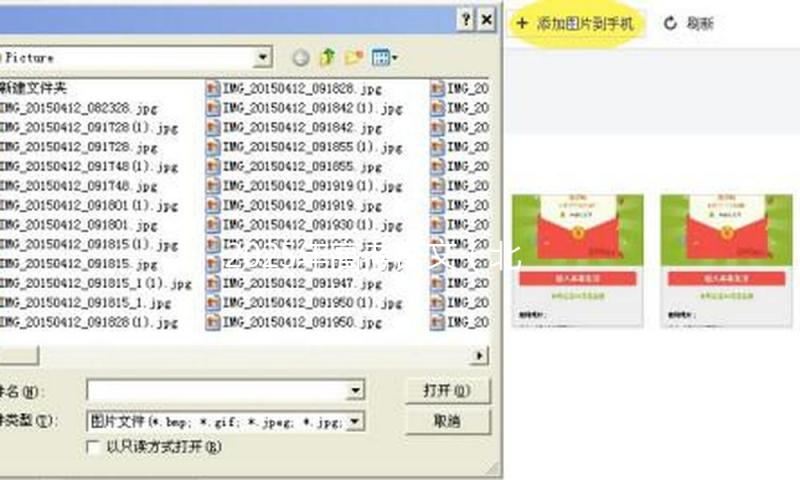Open the 图片文件 file type dropdown arrow

[355, 421]
